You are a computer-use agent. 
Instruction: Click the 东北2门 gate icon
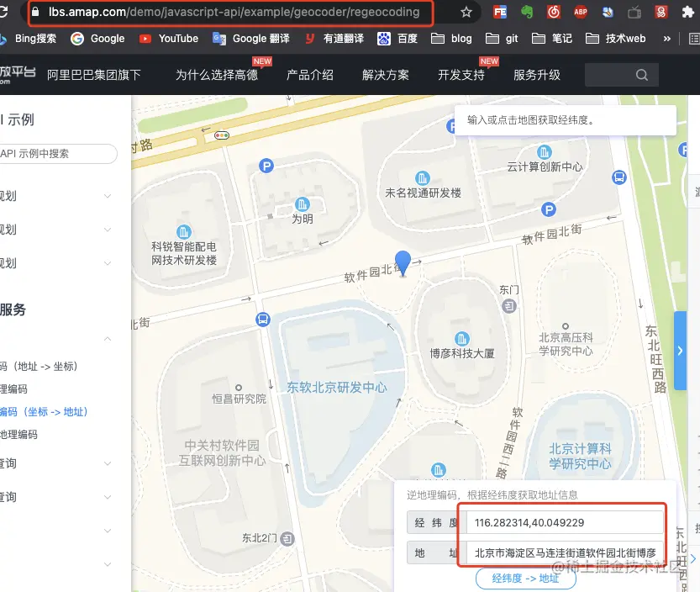(287, 539)
